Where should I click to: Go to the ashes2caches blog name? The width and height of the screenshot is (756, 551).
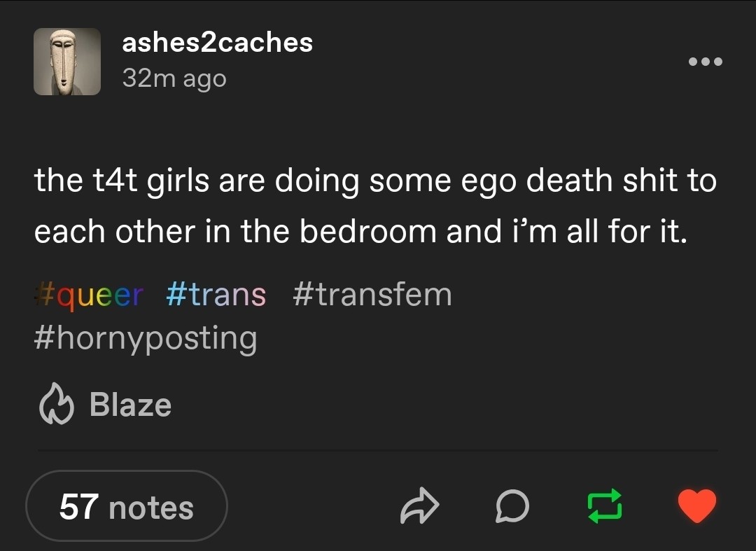[218, 43]
